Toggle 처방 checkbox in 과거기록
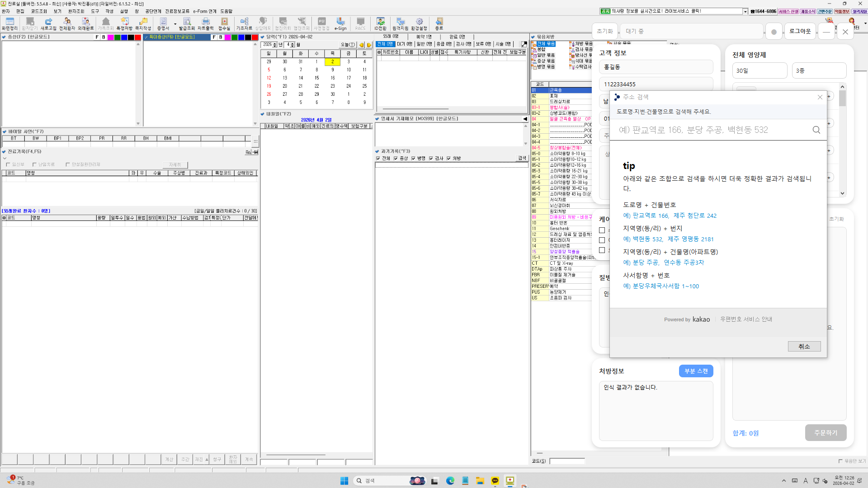 click(448, 159)
